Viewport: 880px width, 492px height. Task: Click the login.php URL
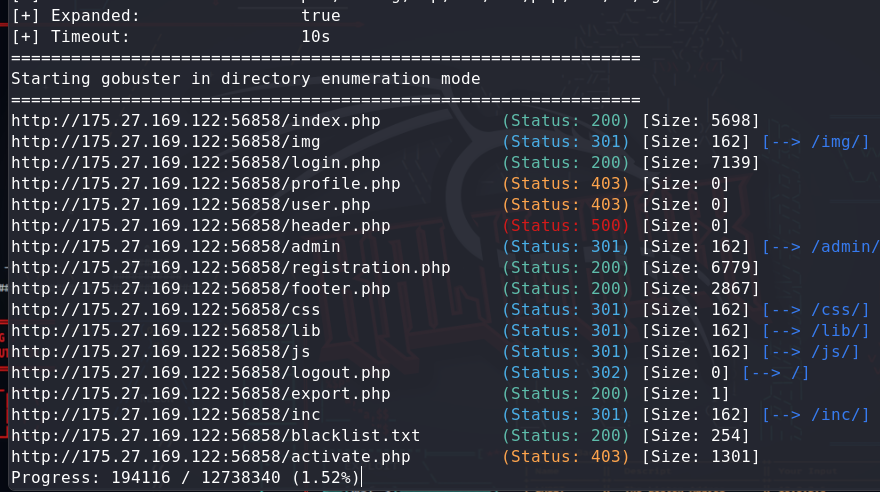195,163
